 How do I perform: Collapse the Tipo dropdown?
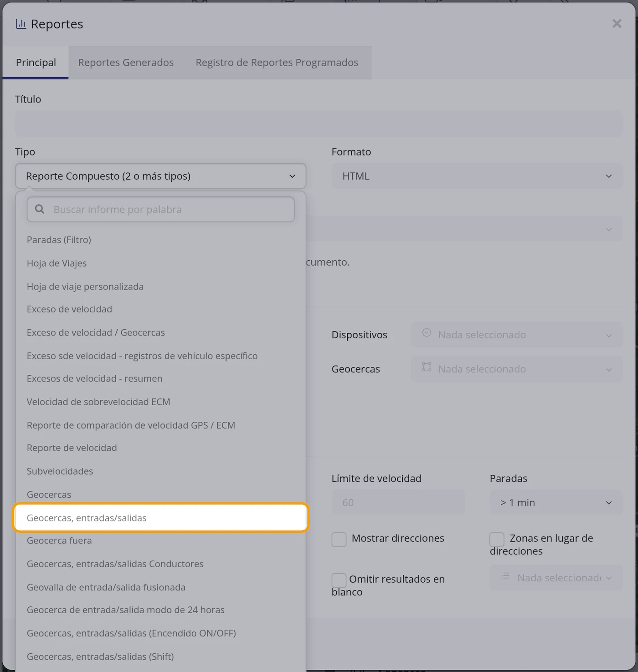click(160, 176)
